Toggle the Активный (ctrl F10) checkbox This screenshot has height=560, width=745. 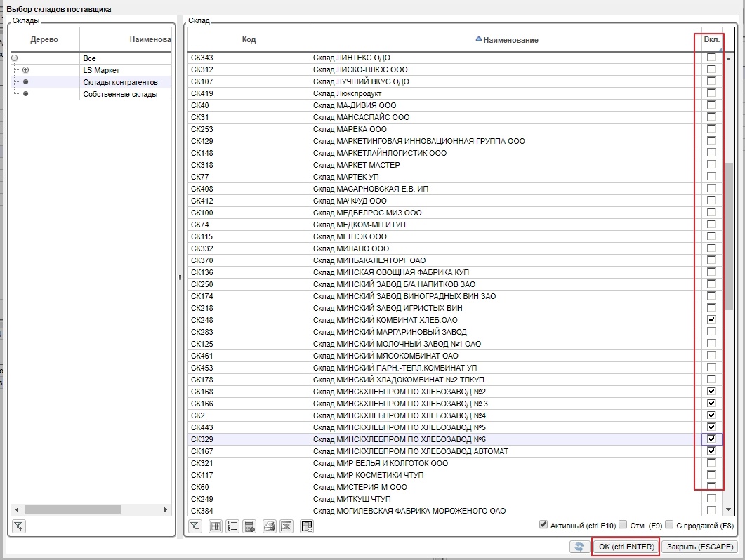coord(543,524)
